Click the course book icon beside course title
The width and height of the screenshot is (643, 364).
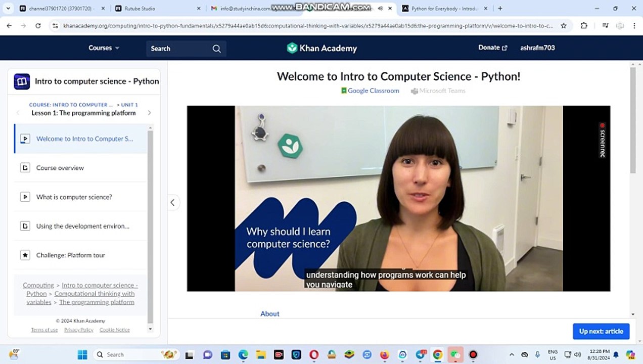[22, 81]
